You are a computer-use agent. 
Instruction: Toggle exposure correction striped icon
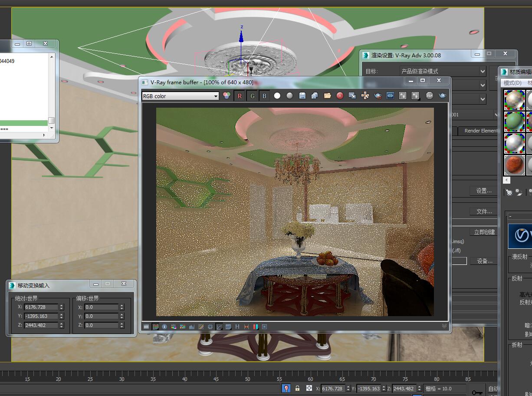point(201,327)
